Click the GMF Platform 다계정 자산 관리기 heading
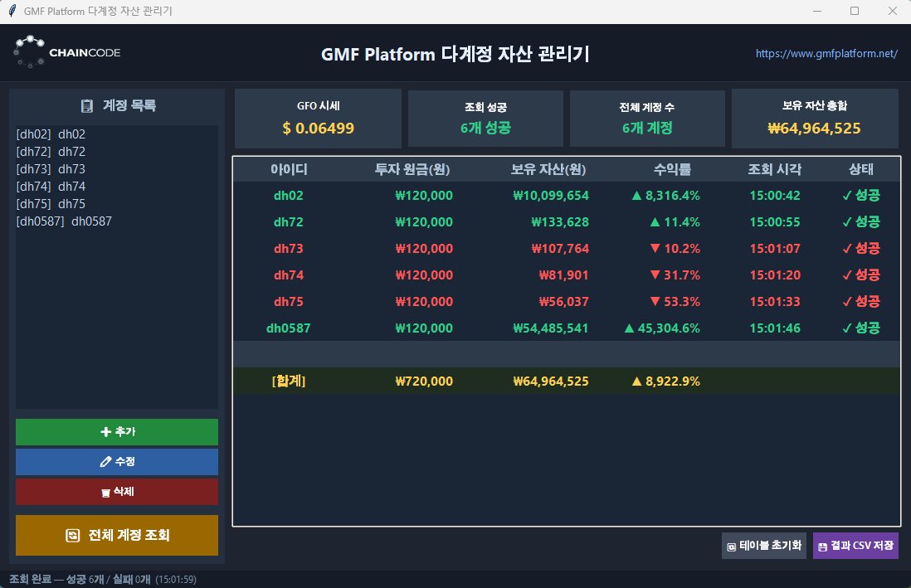This screenshot has width=911, height=588. pyautogui.click(x=455, y=54)
